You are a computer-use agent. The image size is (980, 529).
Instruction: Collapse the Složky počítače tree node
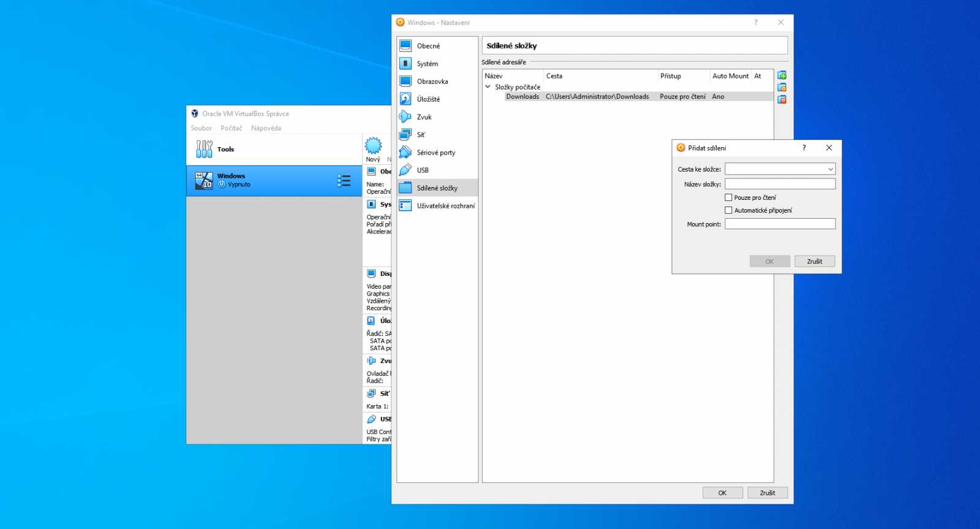[x=488, y=87]
